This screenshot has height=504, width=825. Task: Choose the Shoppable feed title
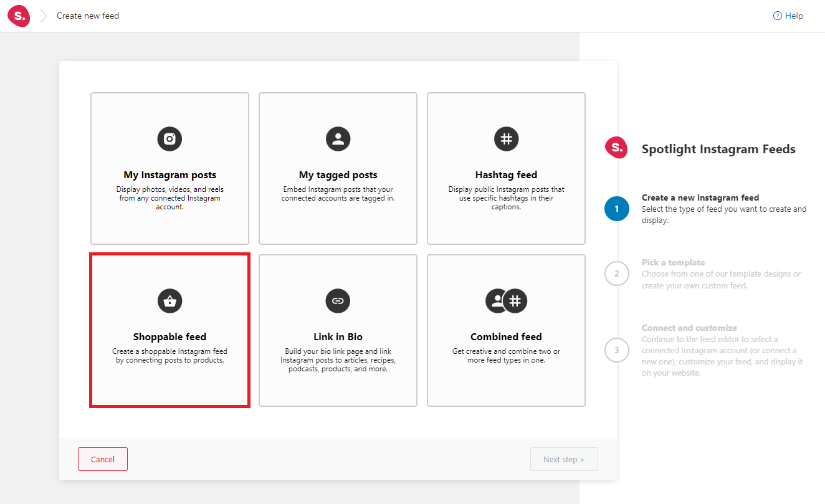point(169,337)
